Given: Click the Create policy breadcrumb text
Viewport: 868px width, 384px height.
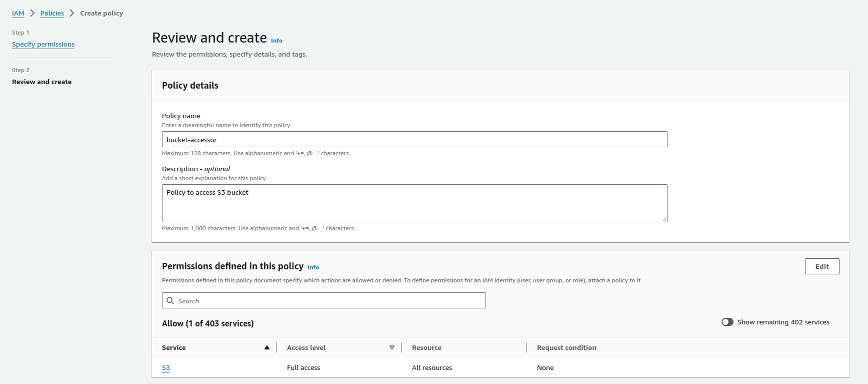Looking at the screenshot, I should click(101, 14).
